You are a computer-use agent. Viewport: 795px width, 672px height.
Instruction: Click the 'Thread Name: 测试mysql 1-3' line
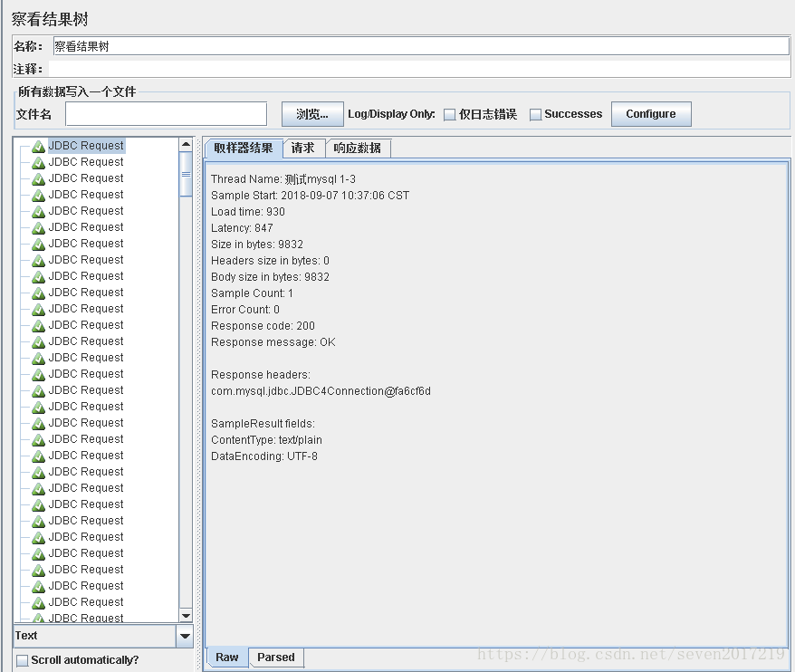pos(283,179)
